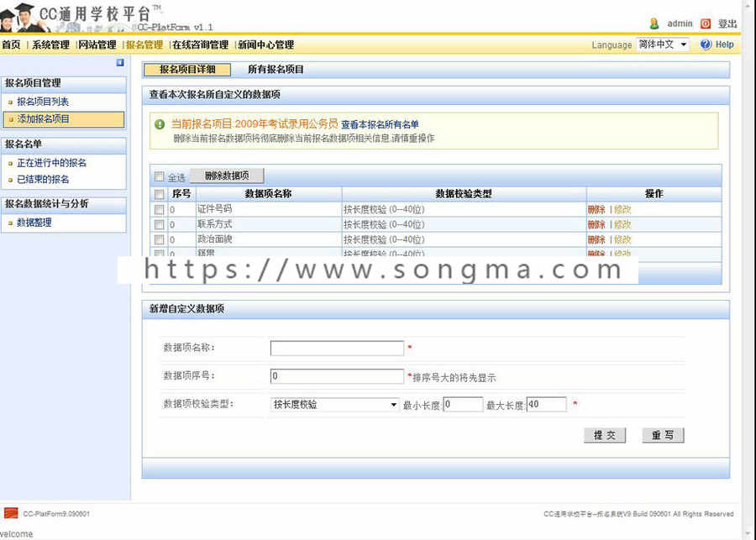Screen dimensions: 756x540
Task: Open the 新闻中心管理 menu
Action: (266, 45)
